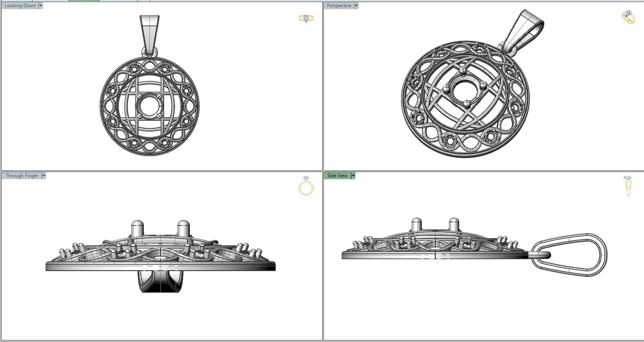
Task: Open the Looking Down viewport dropdown arrow
Action: click(41, 6)
